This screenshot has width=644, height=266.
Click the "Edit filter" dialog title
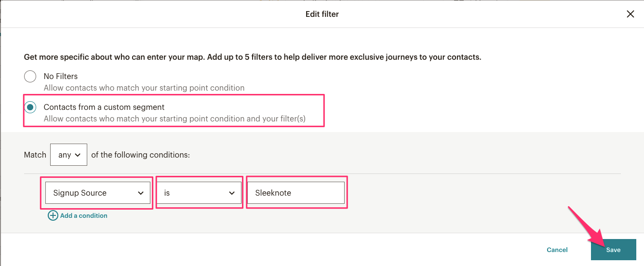tap(322, 14)
